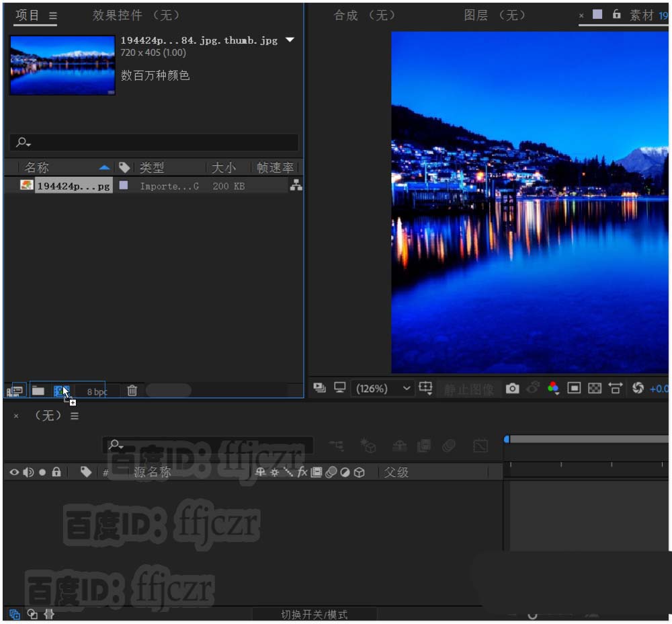Image resolution: width=672 pixels, height=624 pixels.
Task: Click the Show Snapshot icon
Action: click(x=533, y=388)
